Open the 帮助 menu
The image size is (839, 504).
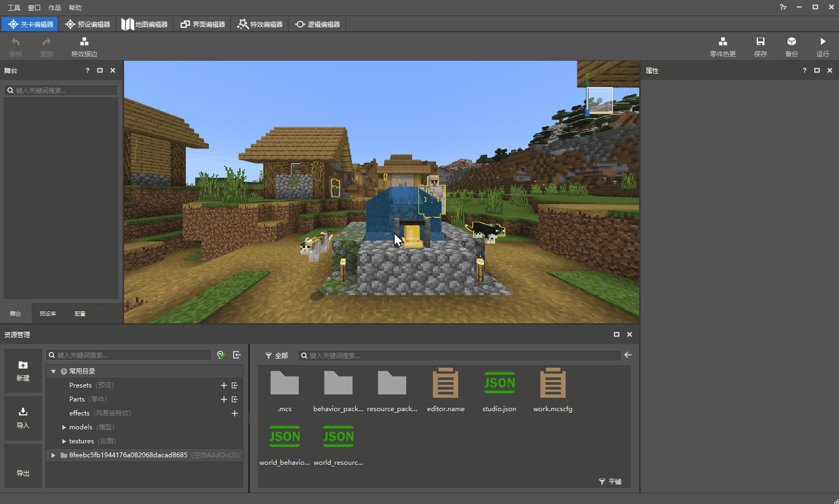coord(75,8)
